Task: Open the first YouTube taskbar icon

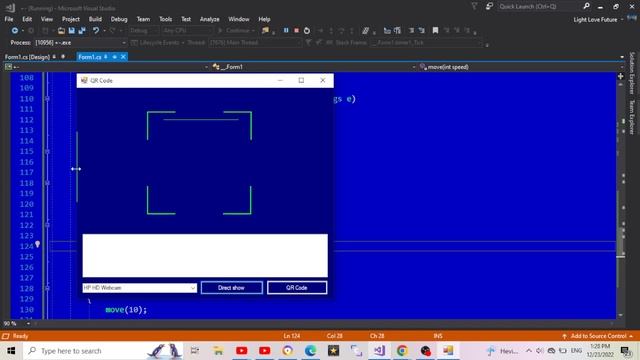Action: coord(242,351)
